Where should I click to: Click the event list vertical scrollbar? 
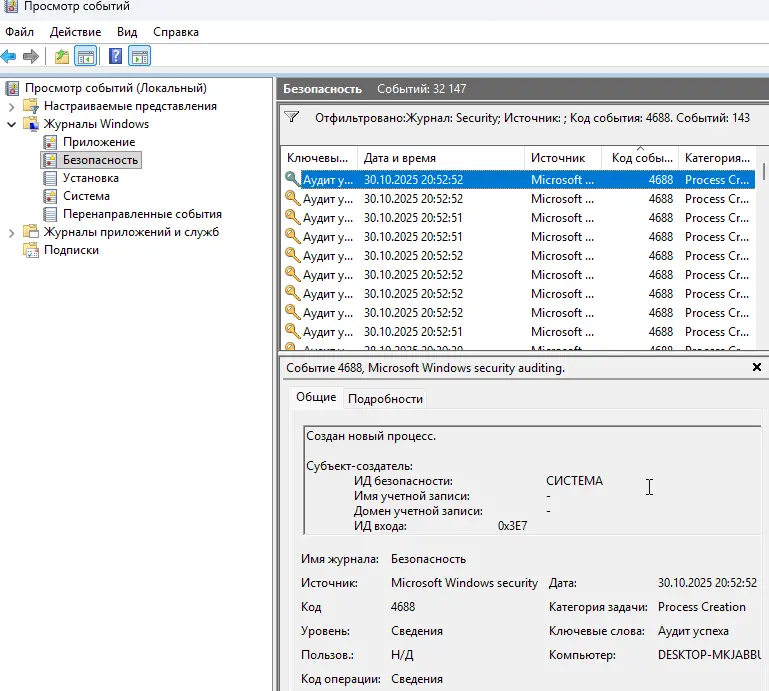764,260
